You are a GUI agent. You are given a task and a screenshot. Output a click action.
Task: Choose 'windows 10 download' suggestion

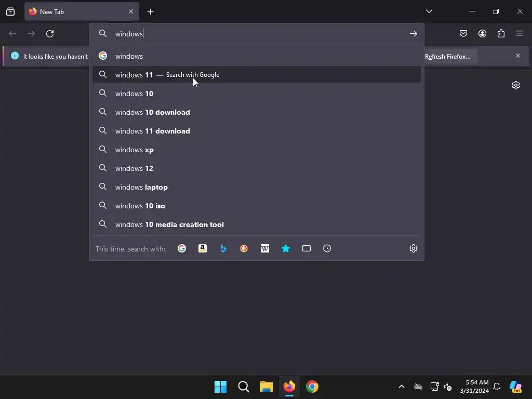257,112
